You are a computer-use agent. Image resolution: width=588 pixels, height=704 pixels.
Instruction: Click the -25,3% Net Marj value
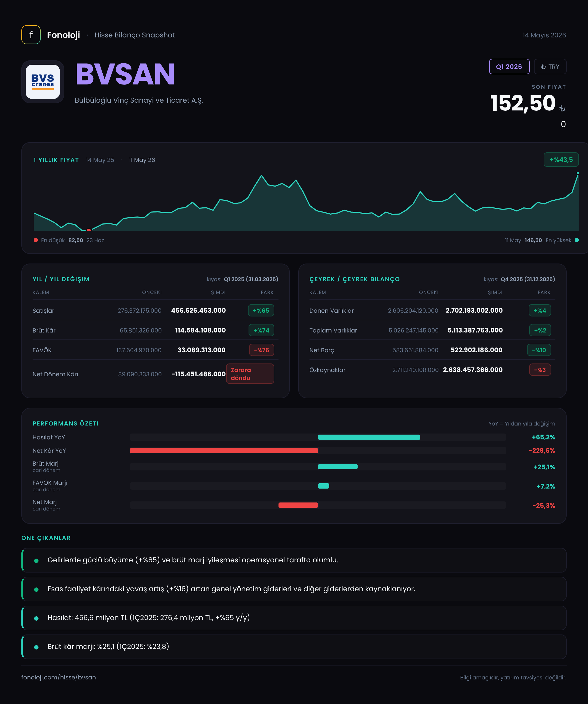point(544,505)
